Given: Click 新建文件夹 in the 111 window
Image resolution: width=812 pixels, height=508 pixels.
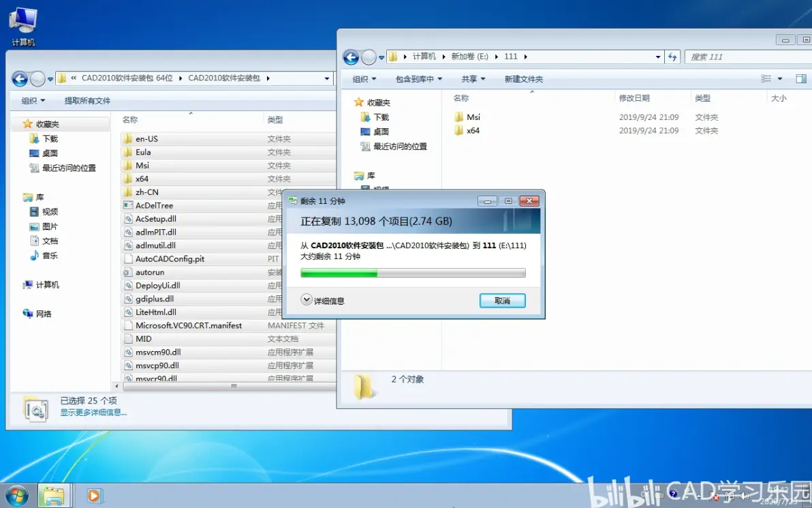Looking at the screenshot, I should (524, 79).
